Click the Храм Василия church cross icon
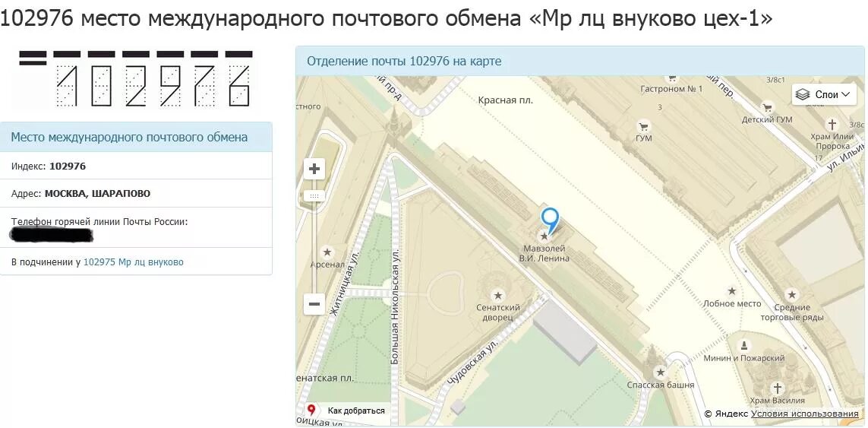The width and height of the screenshot is (868, 428). pos(778,387)
